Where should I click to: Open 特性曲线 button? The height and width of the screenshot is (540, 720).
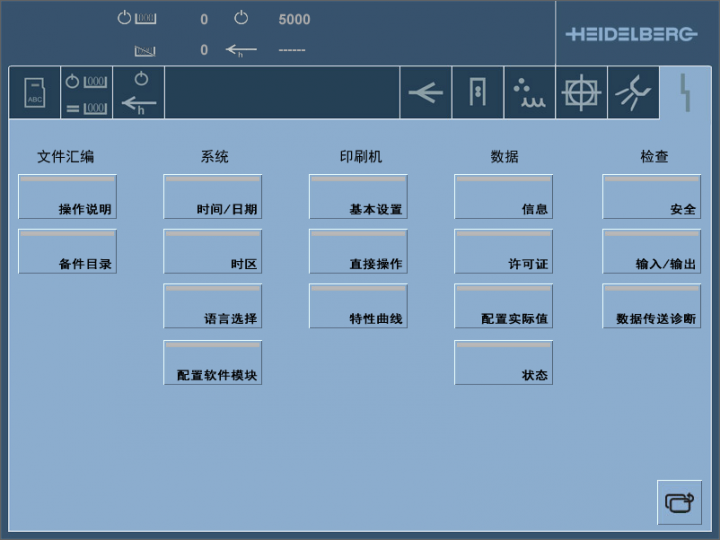click(x=358, y=306)
